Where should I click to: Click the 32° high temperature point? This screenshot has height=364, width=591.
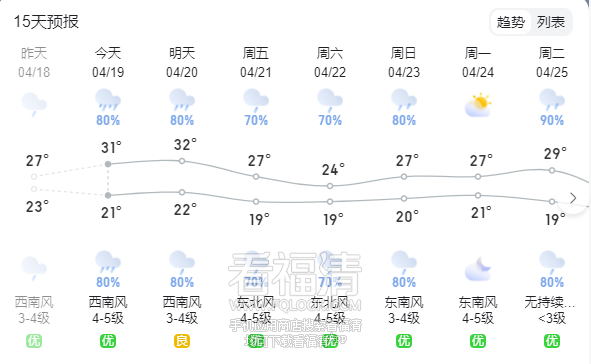(x=182, y=161)
